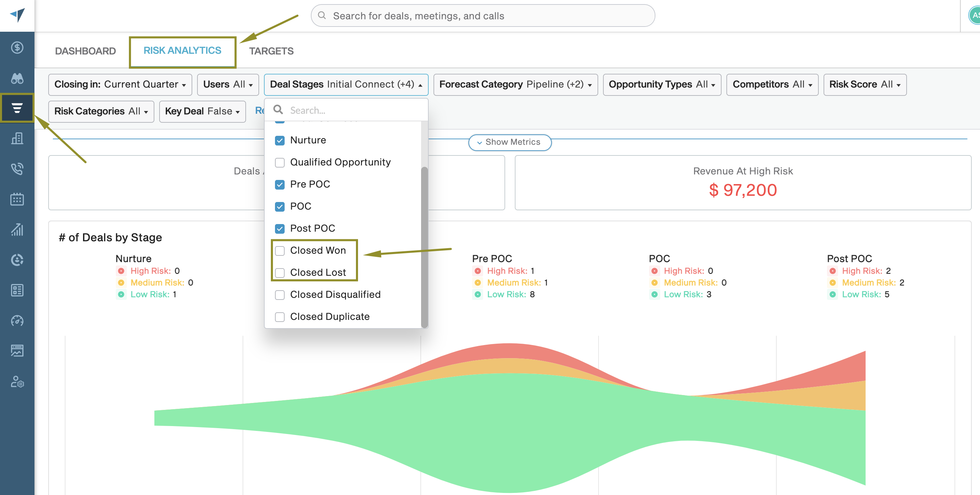Open the Closing in Current Quarter dropdown
The height and width of the screenshot is (495, 980).
(x=120, y=84)
